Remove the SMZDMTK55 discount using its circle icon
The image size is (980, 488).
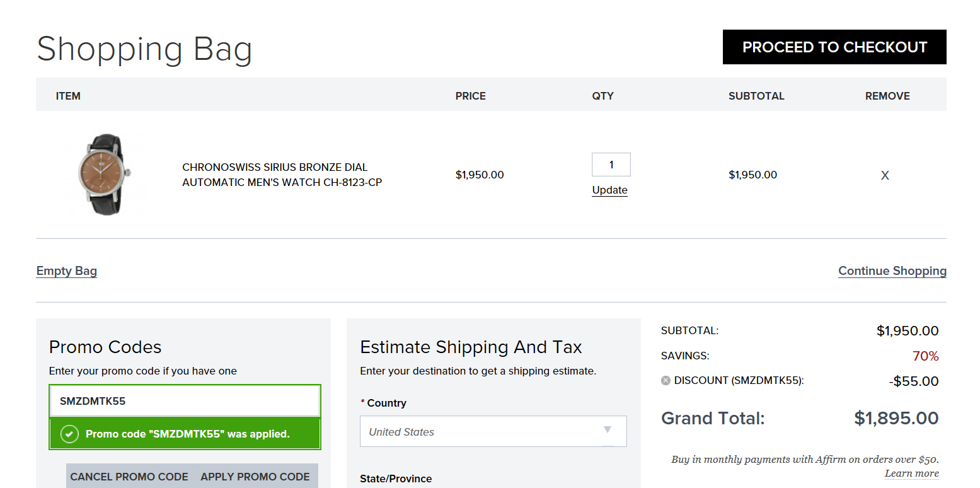(x=666, y=380)
